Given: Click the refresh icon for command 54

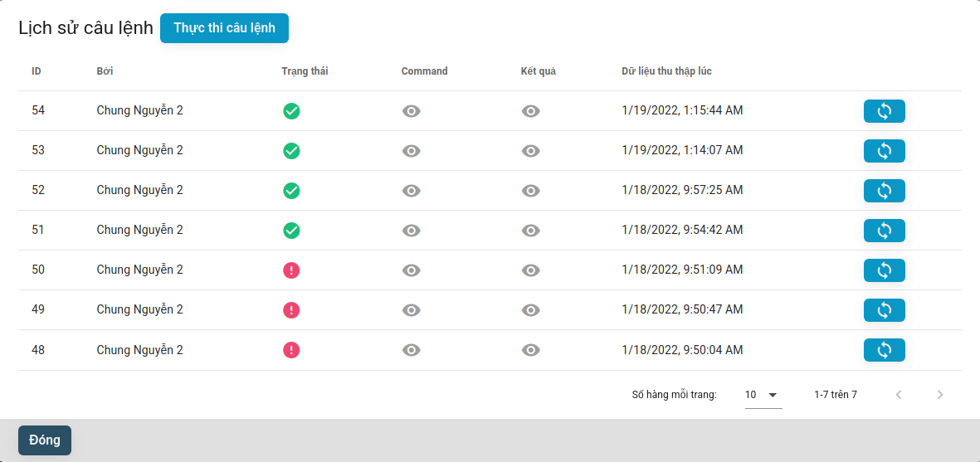Looking at the screenshot, I should [x=884, y=111].
